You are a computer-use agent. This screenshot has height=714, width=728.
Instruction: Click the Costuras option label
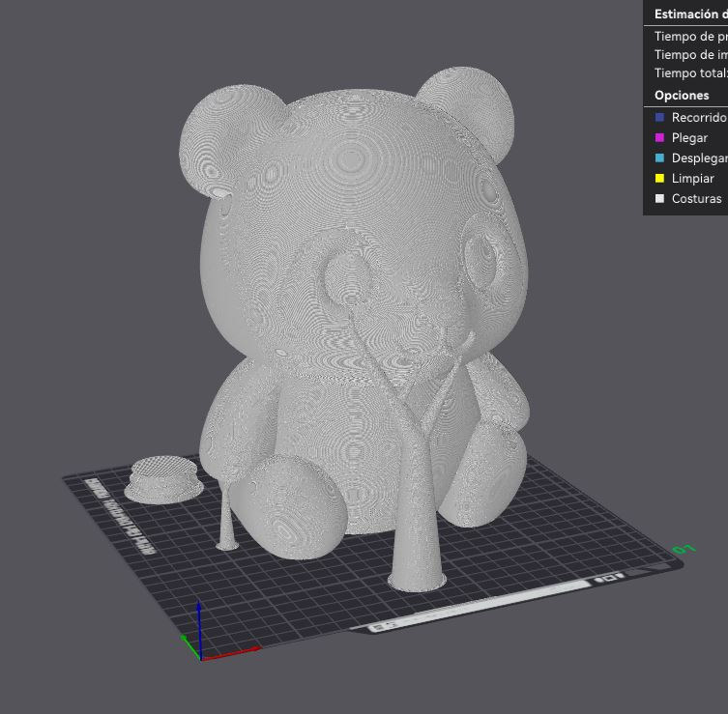point(696,199)
